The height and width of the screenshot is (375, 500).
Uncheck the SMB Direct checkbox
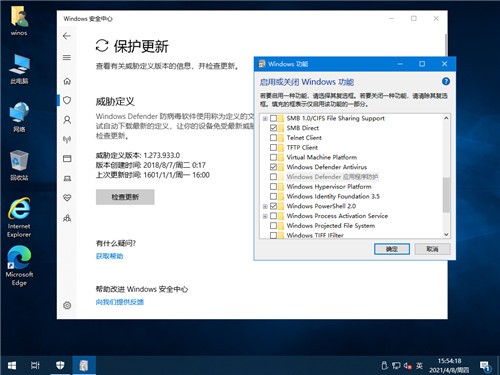pos(273,128)
